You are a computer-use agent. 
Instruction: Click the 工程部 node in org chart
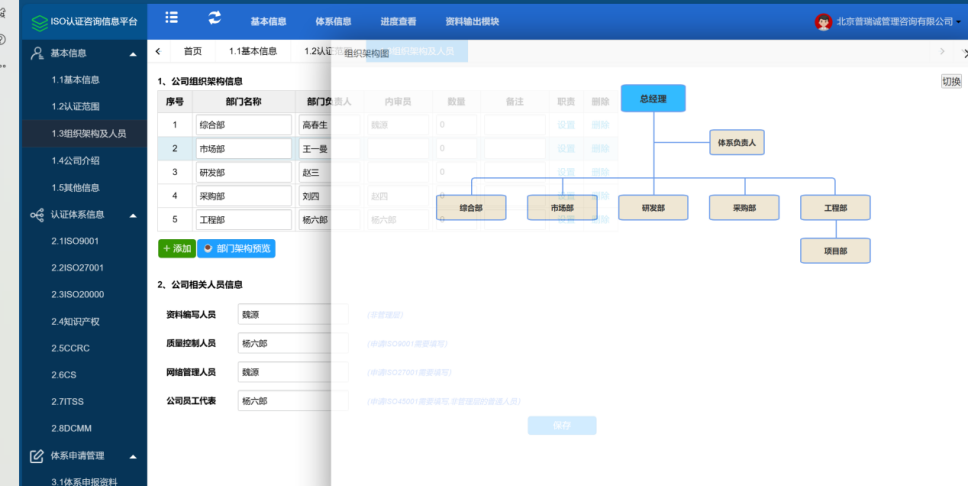(x=836, y=208)
